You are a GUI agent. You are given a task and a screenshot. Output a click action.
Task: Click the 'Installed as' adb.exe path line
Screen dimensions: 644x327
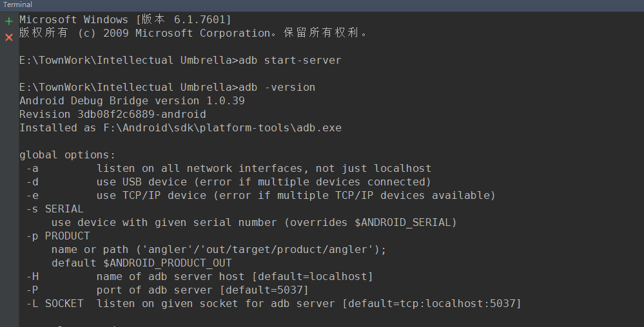[x=180, y=128]
